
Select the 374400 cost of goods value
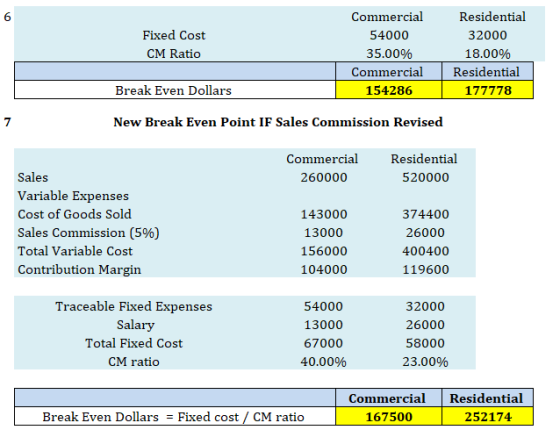(425, 214)
